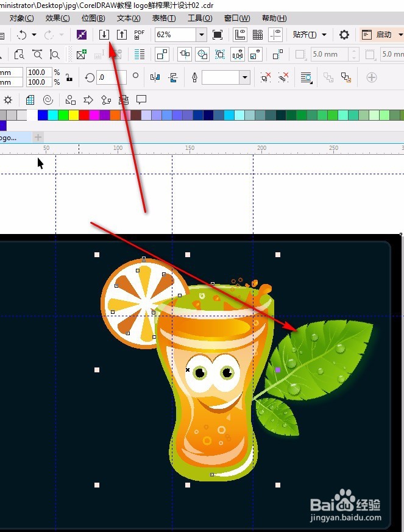
Task: Click the 启动 launch button
Action: [x=381, y=35]
